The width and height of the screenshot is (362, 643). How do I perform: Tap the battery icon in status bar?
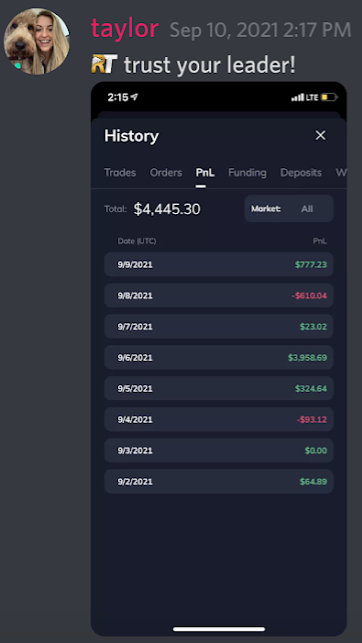tap(329, 98)
